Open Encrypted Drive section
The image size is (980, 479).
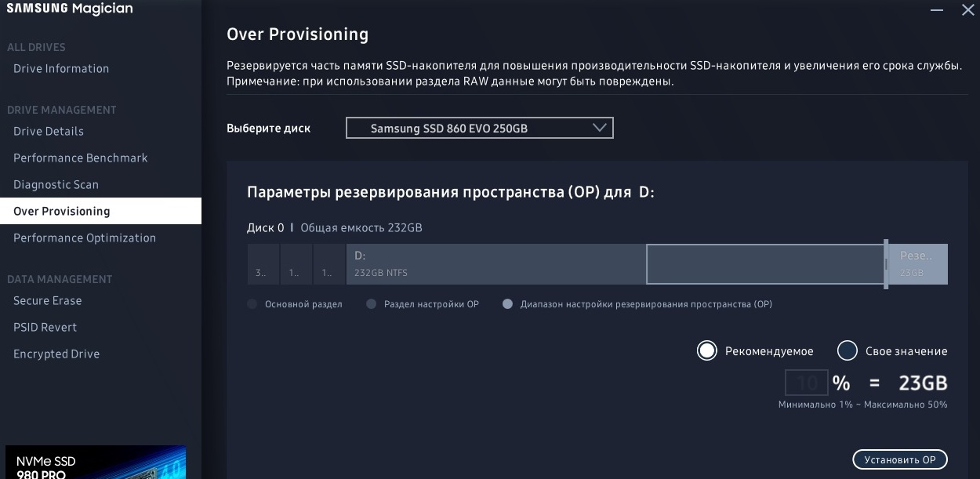click(56, 354)
